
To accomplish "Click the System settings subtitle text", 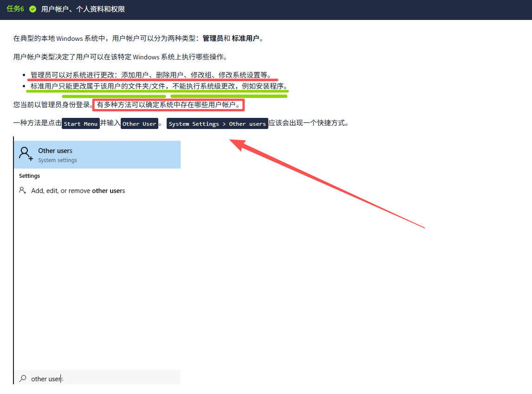I will [58, 160].
